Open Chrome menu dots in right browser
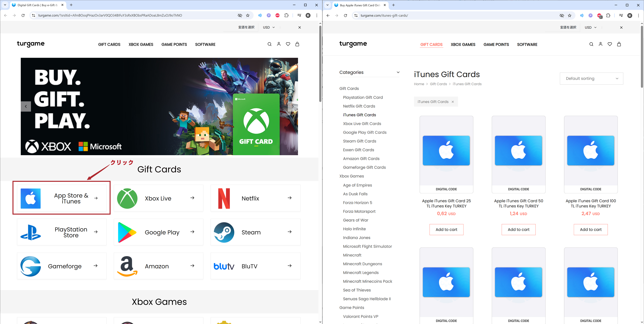The image size is (644, 324). pos(638,16)
